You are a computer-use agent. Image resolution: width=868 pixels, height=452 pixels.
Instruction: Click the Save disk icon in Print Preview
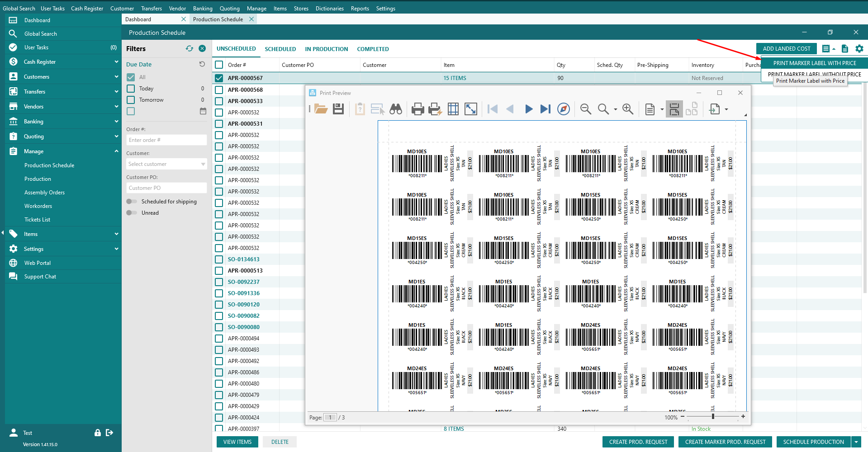click(338, 109)
